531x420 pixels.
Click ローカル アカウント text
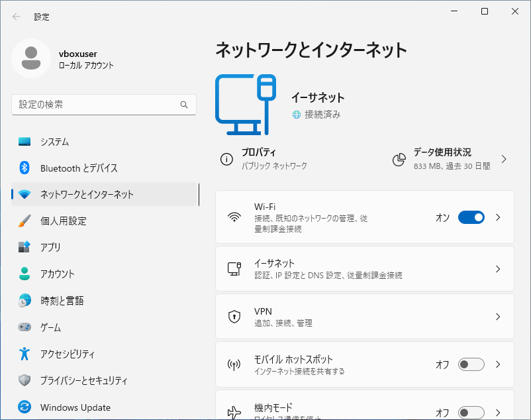coord(86,66)
